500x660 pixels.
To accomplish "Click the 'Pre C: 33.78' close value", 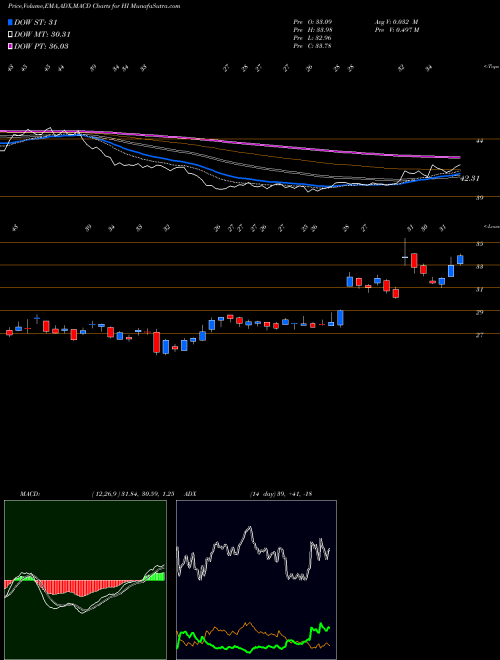I will tap(312, 46).
